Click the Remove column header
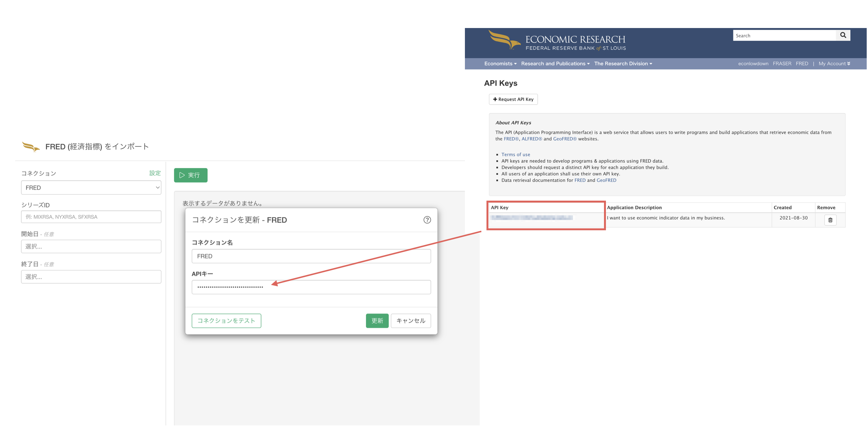 [826, 207]
